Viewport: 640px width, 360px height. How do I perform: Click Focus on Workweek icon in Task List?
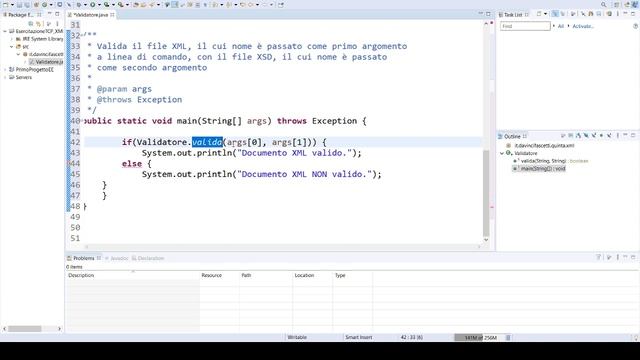coord(573,14)
